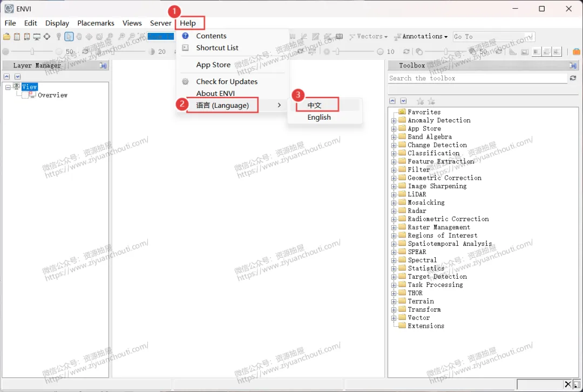Image resolution: width=583 pixels, height=392 pixels.
Task: Click the NITF metadata toolbar icon
Action: 27,37
